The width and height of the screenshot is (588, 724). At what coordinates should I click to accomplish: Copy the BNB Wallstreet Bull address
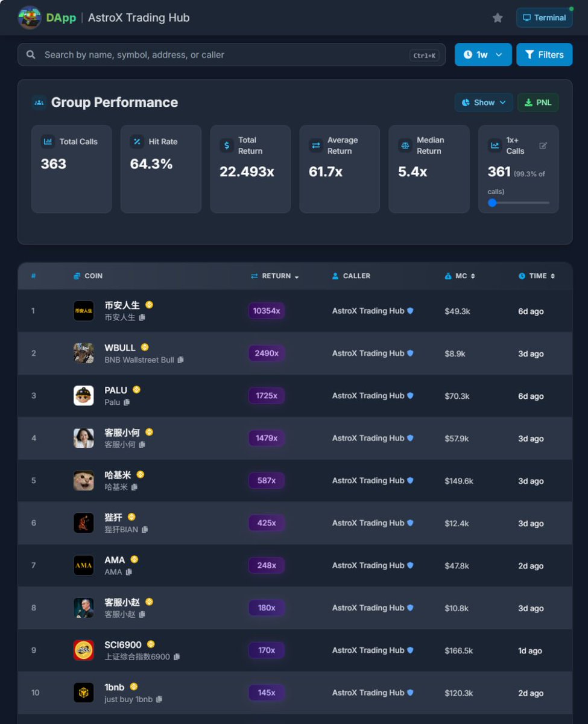[181, 360]
